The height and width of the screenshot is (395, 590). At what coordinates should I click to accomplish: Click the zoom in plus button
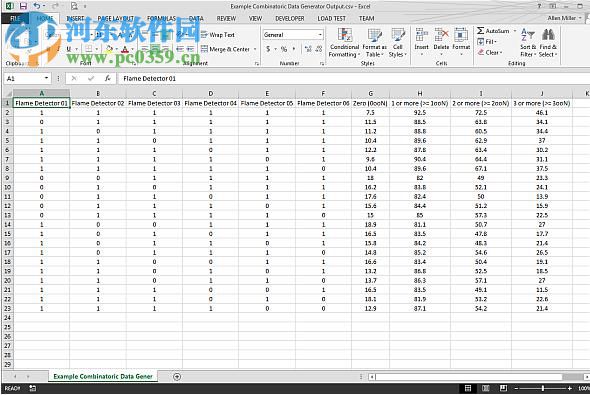point(570,388)
